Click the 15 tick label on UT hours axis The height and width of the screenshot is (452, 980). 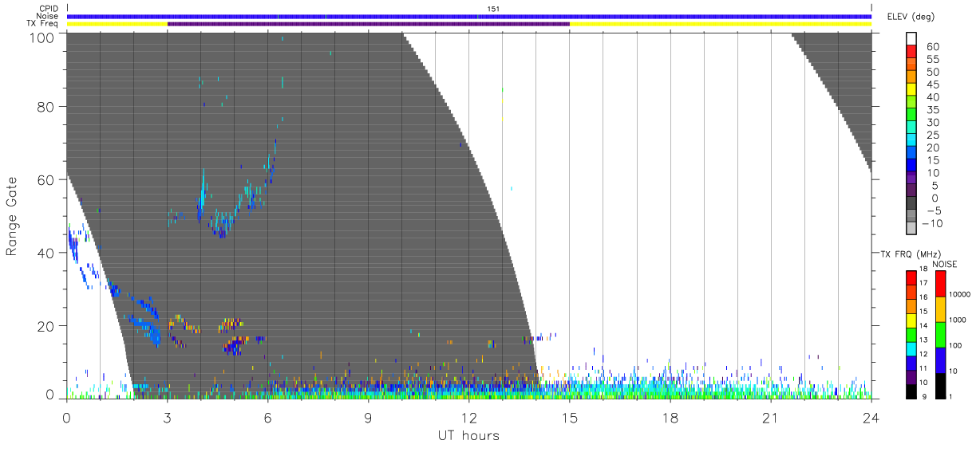tap(570, 417)
